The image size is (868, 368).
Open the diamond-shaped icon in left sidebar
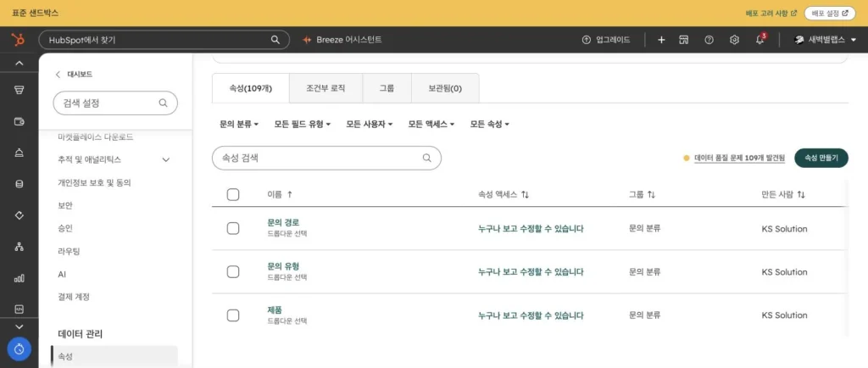point(19,215)
